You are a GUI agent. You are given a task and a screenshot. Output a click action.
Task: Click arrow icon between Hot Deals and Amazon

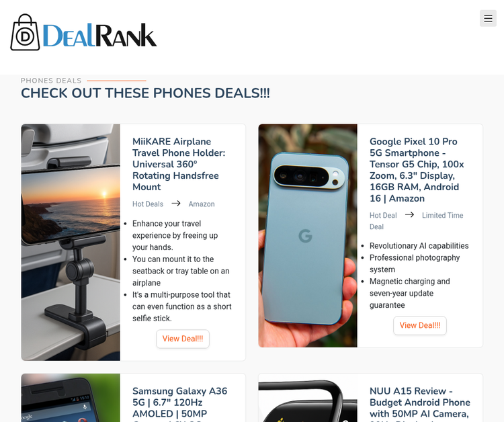[176, 204]
